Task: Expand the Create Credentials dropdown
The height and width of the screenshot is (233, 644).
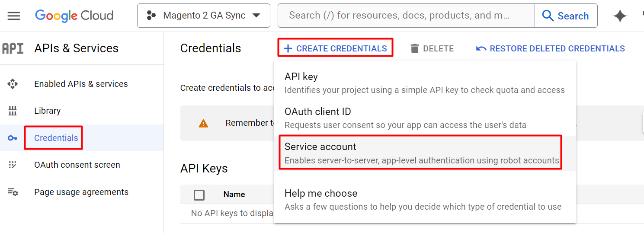Action: click(335, 48)
